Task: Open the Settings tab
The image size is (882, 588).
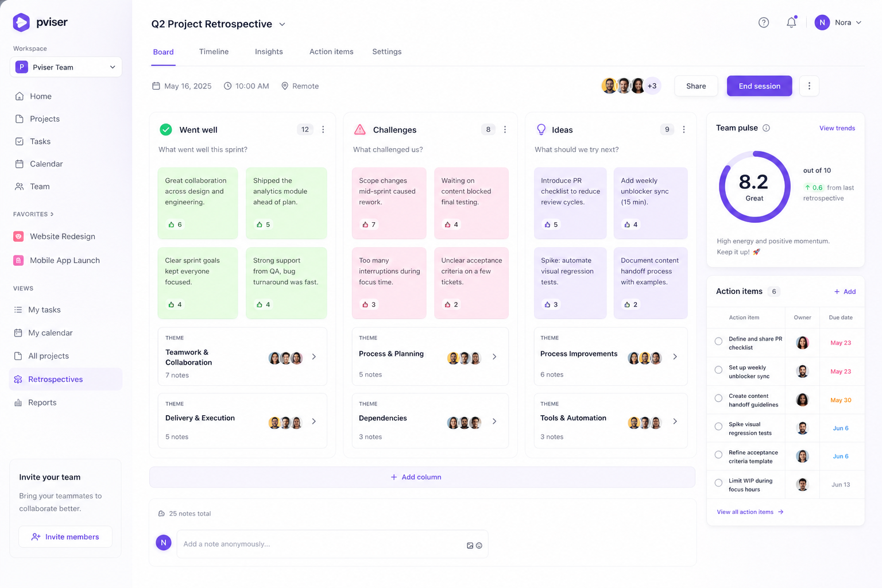Action: pos(387,52)
